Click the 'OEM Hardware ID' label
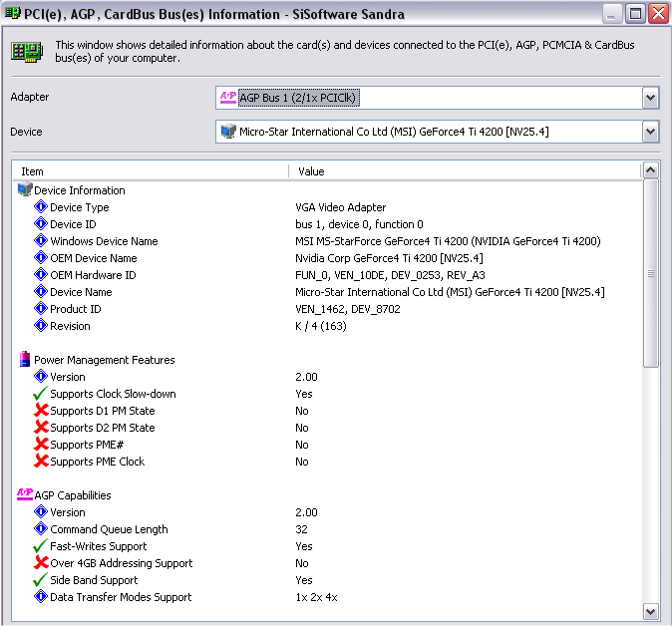 [93, 275]
